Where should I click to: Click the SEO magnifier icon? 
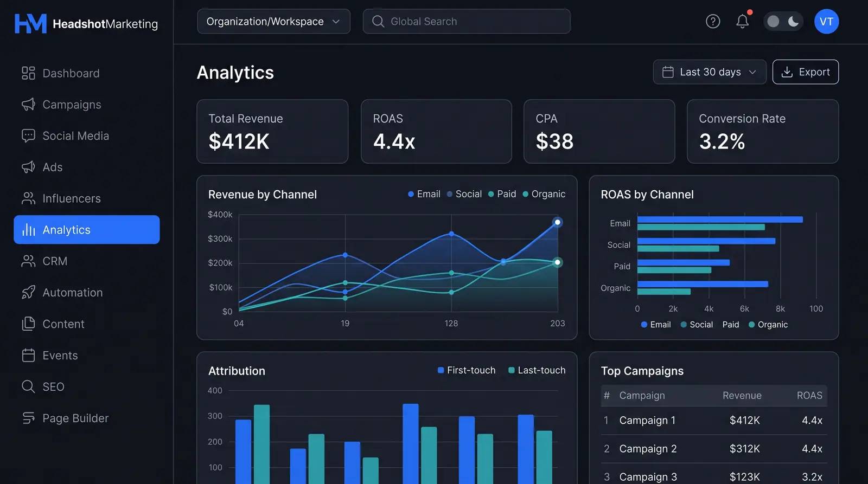[x=28, y=386]
